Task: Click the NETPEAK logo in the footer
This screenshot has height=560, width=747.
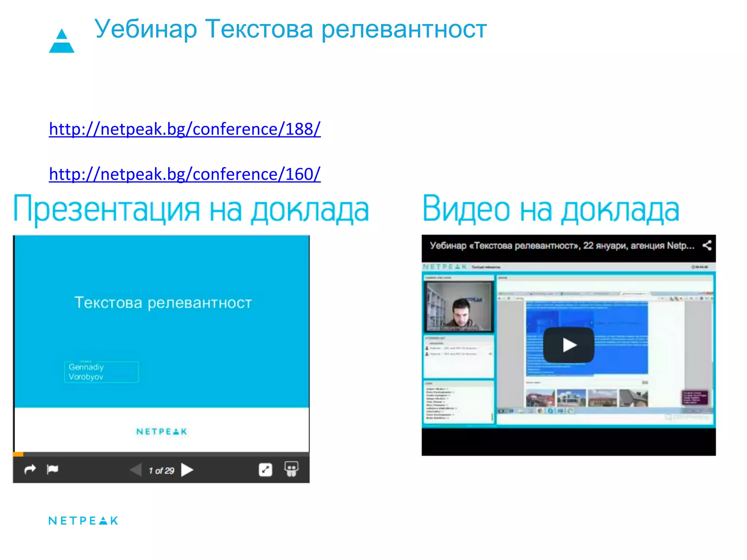Action: [84, 521]
